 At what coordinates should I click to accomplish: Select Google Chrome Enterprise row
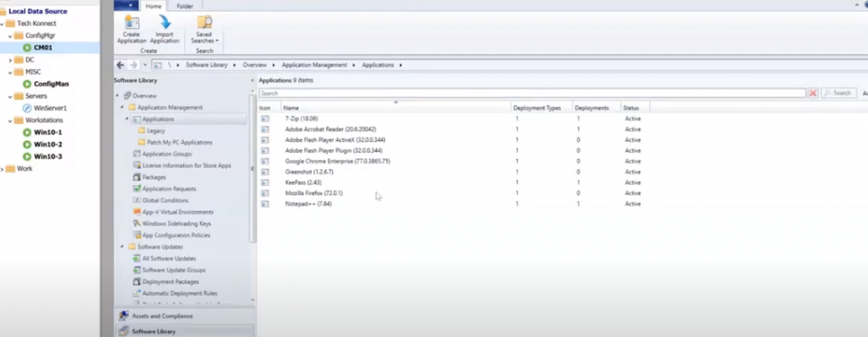[454, 161]
